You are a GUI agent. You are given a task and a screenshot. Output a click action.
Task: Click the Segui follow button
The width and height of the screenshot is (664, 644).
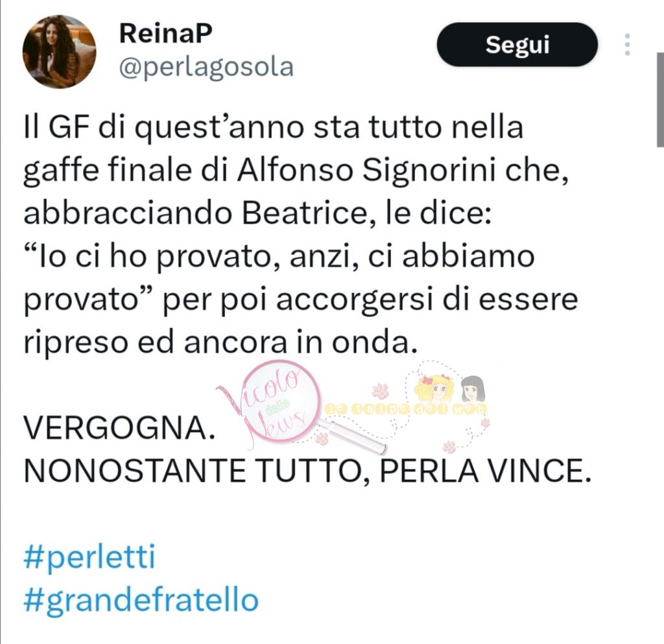[x=517, y=45]
